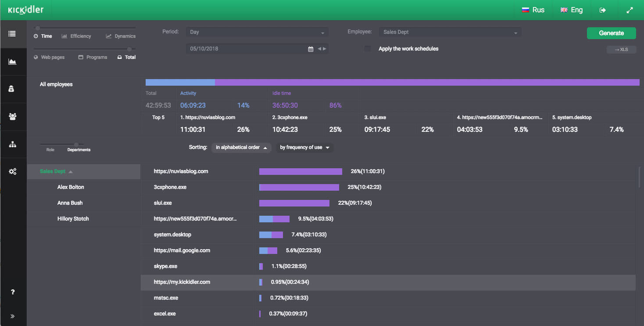Click the excel.exe list row
This screenshot has height=326, width=644.
pos(388,314)
